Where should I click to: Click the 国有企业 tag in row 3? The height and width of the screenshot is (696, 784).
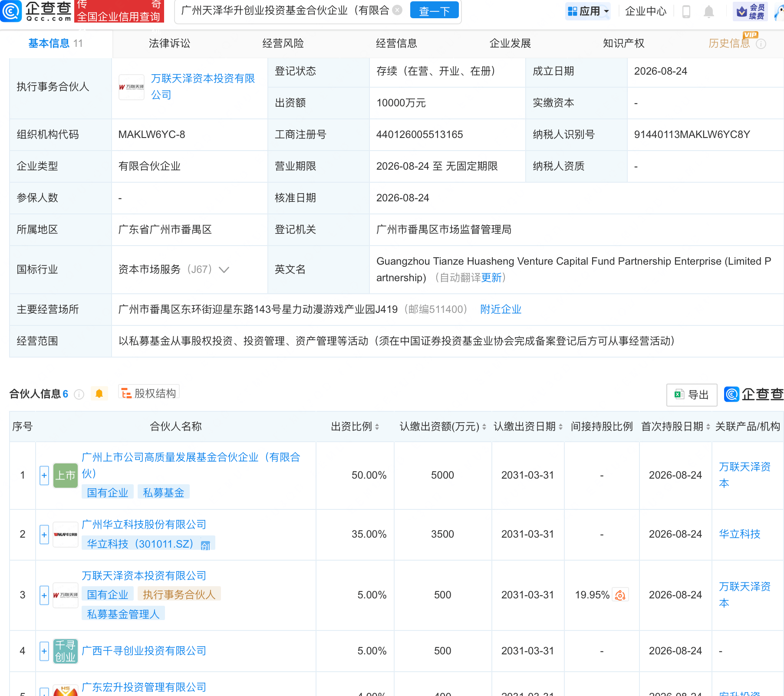(108, 594)
